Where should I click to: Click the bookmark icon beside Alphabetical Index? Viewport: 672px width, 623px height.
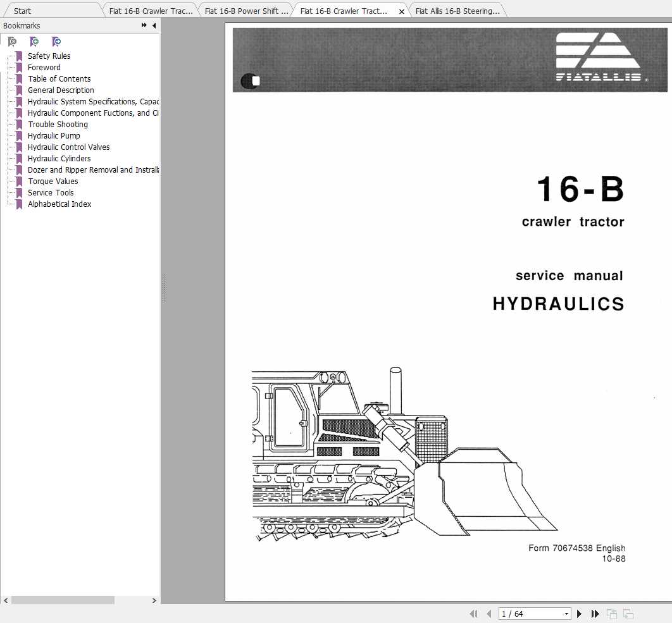coord(19,204)
